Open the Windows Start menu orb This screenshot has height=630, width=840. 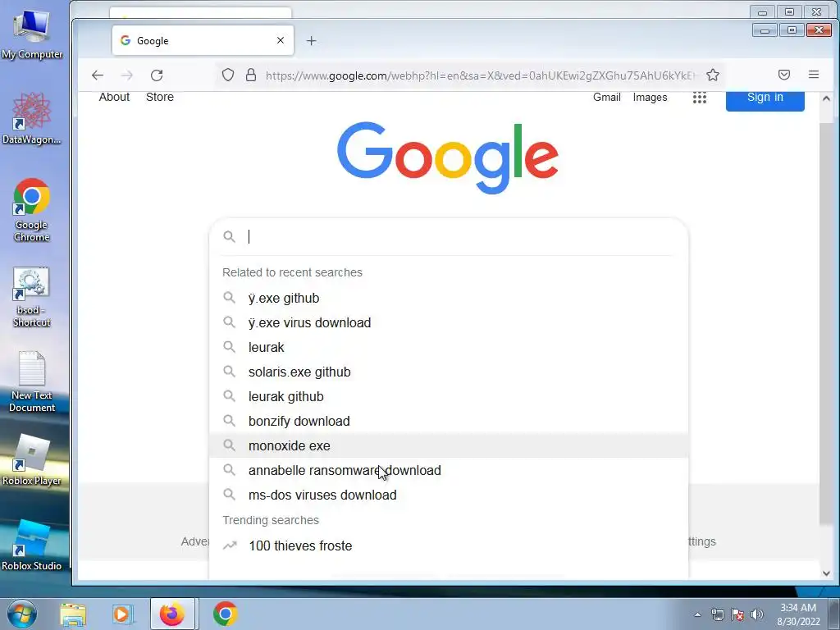22,614
